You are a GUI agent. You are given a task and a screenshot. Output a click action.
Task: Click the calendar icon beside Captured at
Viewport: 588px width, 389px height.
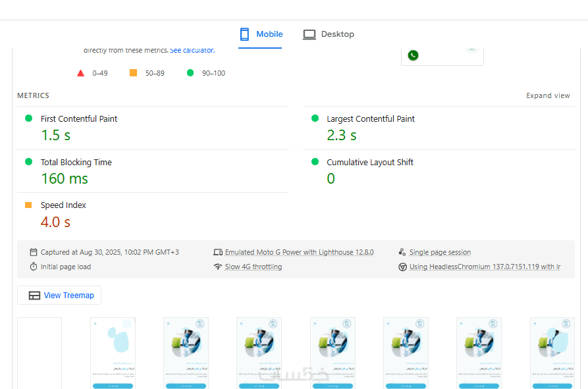point(34,252)
